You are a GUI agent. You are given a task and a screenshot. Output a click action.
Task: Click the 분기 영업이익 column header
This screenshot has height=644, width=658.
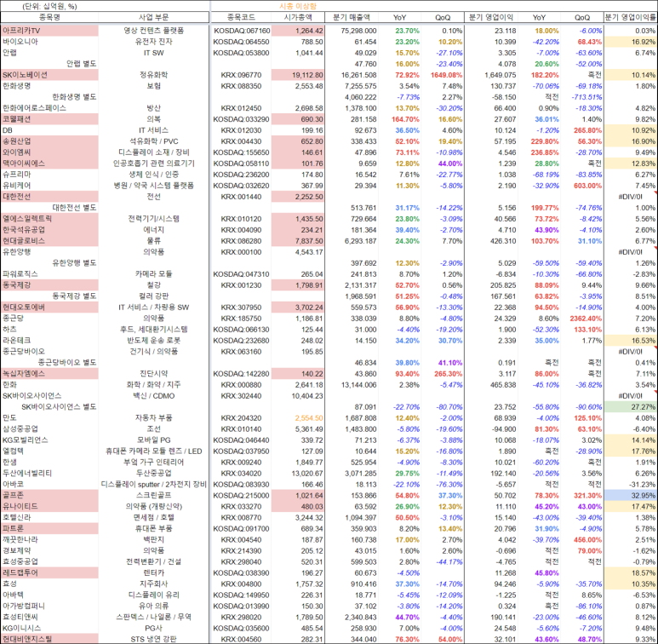pos(491,17)
